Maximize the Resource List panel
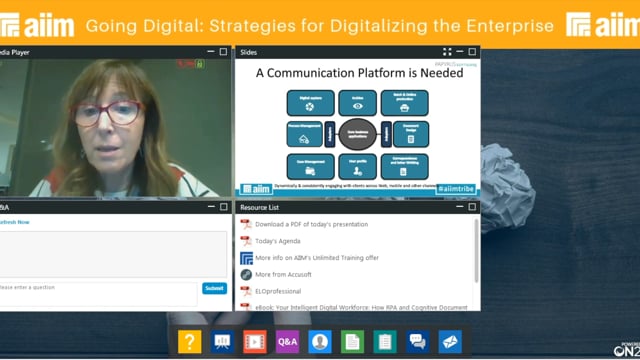 coord(472,207)
